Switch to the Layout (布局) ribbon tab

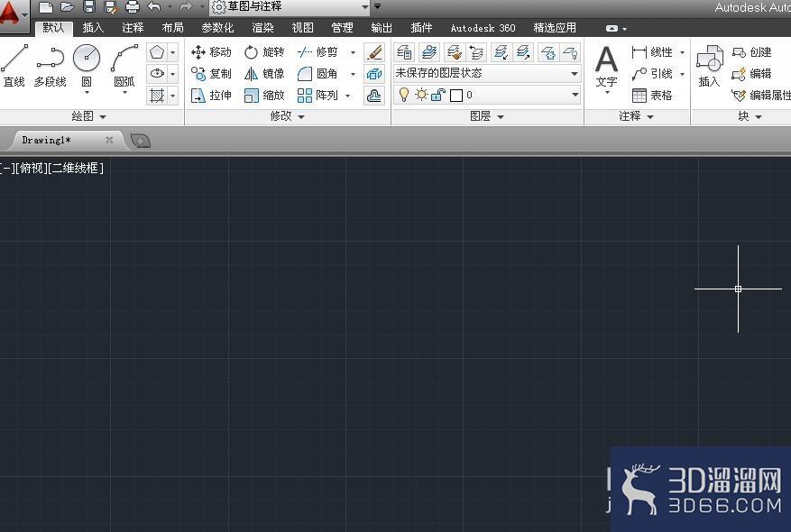click(x=172, y=28)
